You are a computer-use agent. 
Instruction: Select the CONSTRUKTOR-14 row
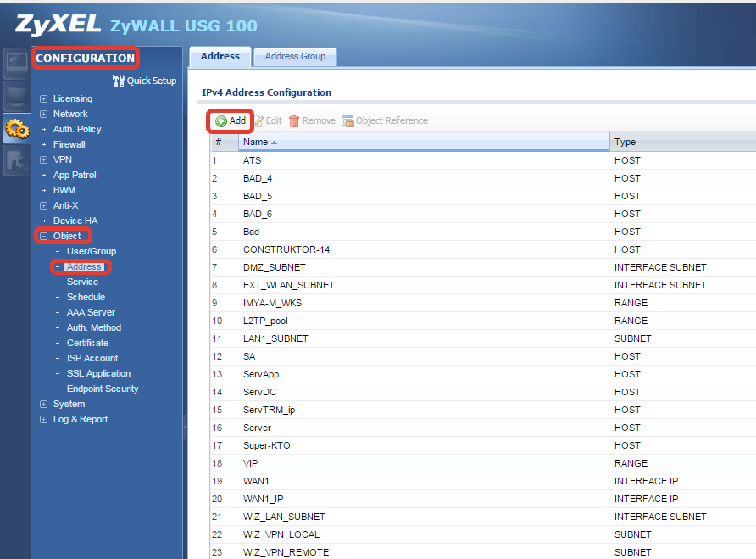(x=483, y=249)
